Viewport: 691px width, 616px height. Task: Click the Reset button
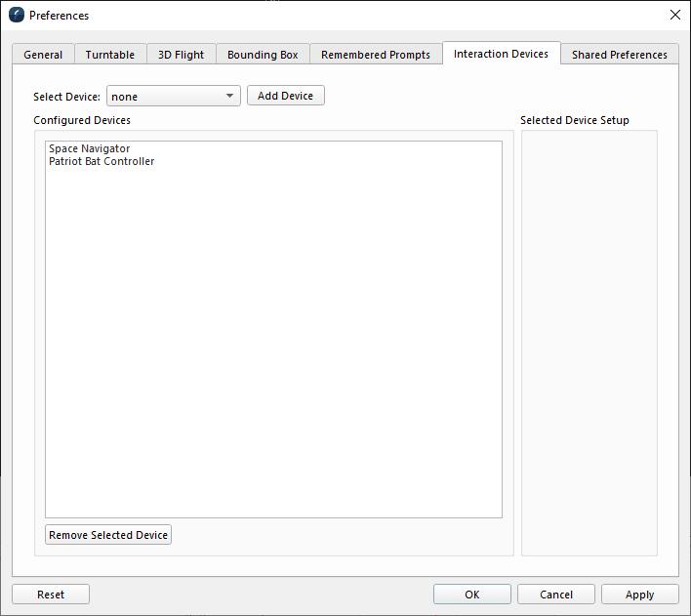pos(51,595)
